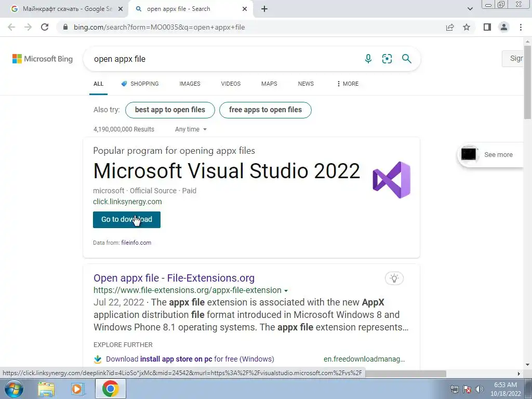Open the Windows Start button
Image resolution: width=532 pixels, height=399 pixels.
tap(14, 389)
